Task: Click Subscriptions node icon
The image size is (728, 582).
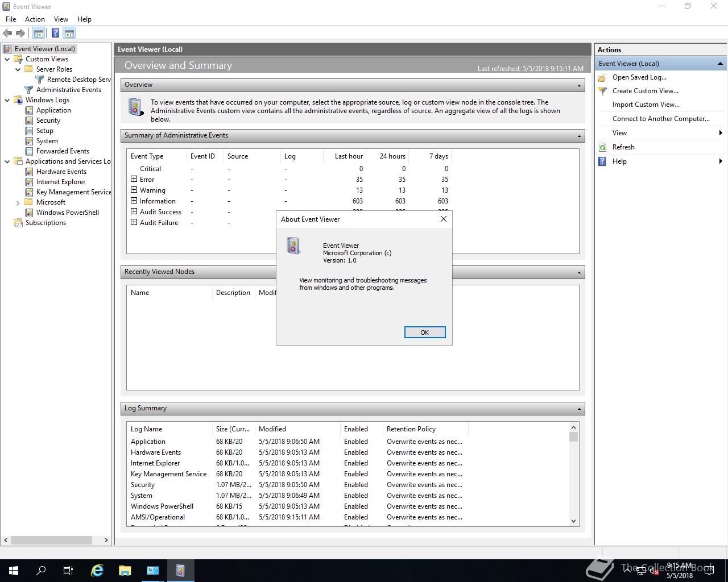Action: pos(18,223)
